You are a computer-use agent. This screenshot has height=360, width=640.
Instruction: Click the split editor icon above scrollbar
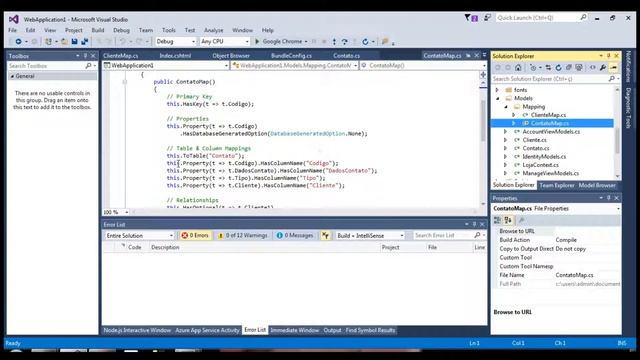(483, 75)
